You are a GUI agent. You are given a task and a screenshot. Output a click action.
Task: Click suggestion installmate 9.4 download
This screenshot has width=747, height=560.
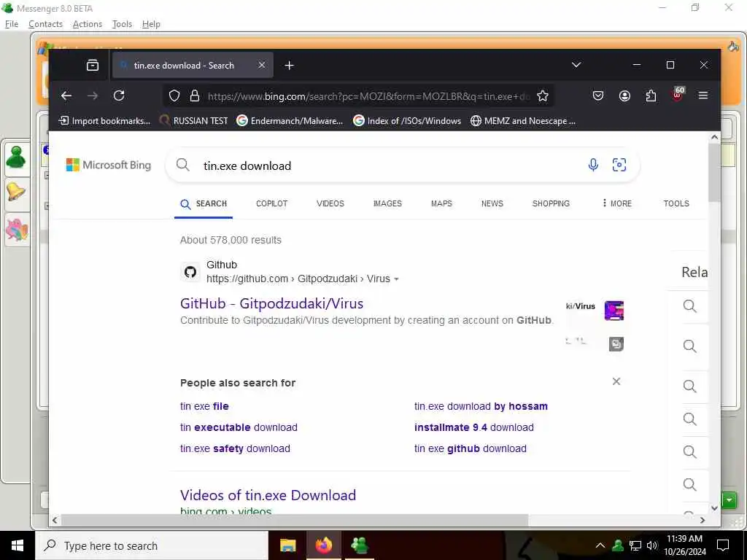[474, 427]
